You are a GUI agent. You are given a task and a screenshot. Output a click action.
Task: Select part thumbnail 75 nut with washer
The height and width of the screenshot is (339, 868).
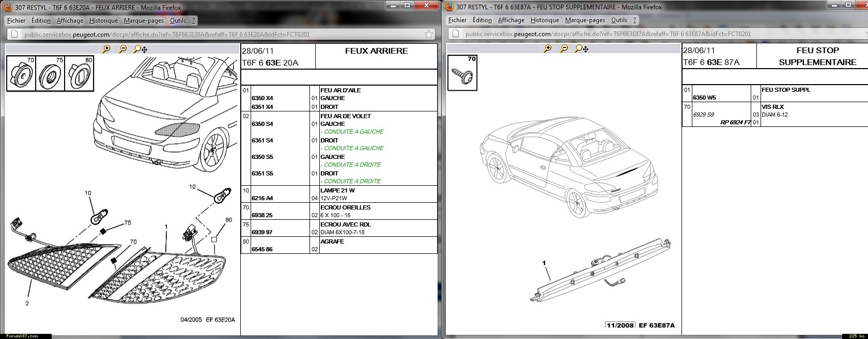pyautogui.click(x=50, y=73)
